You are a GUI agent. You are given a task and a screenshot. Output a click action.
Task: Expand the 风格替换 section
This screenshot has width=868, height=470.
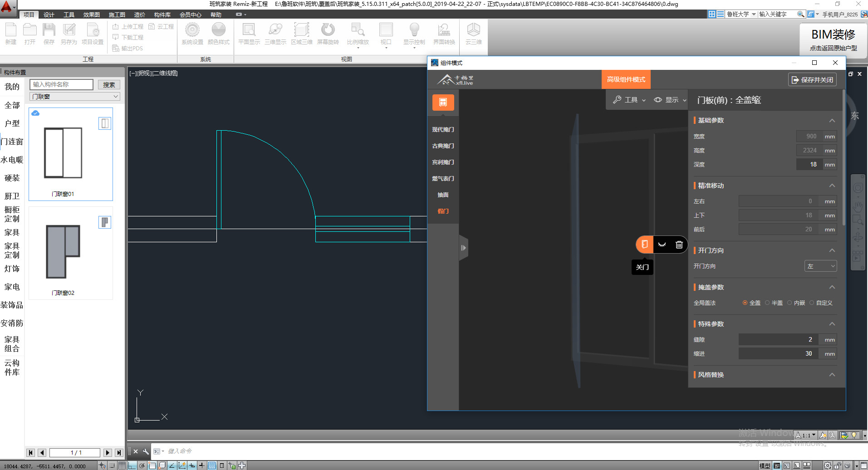832,375
